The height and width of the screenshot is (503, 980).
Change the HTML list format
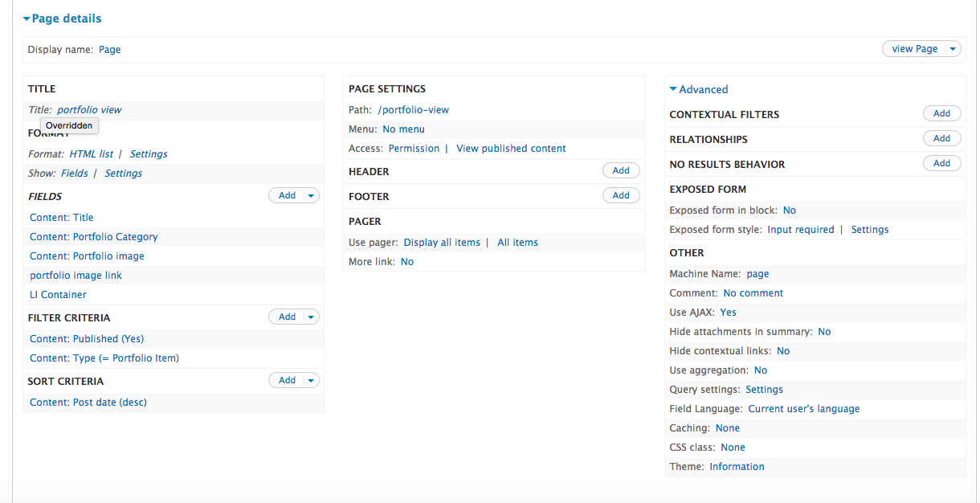(x=92, y=154)
